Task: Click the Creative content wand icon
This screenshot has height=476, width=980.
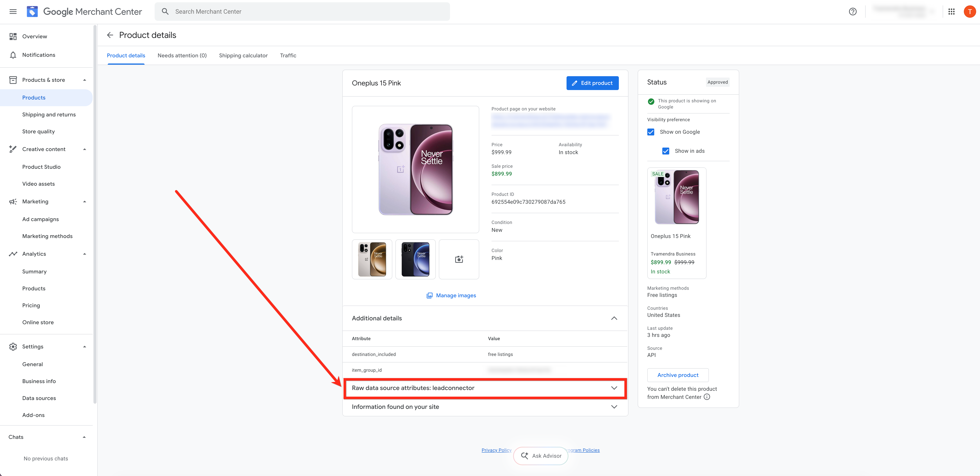Action: [13, 149]
